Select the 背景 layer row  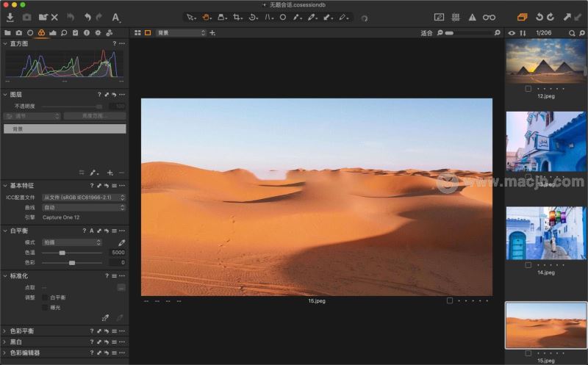tap(65, 129)
